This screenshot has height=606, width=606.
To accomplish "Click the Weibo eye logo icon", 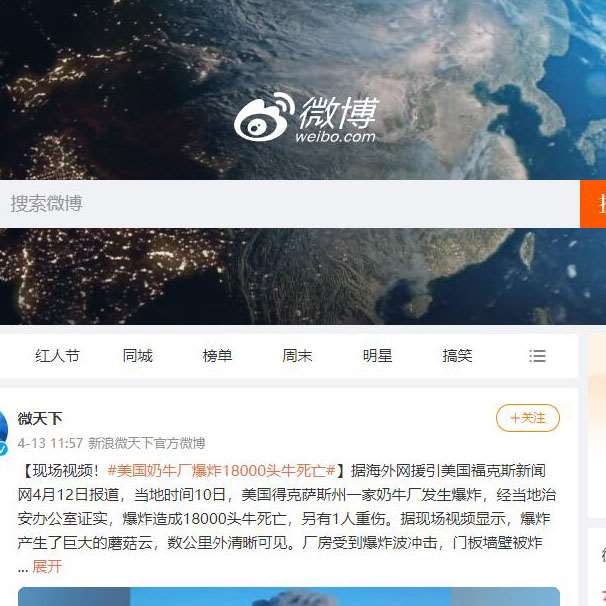I will [264, 117].
